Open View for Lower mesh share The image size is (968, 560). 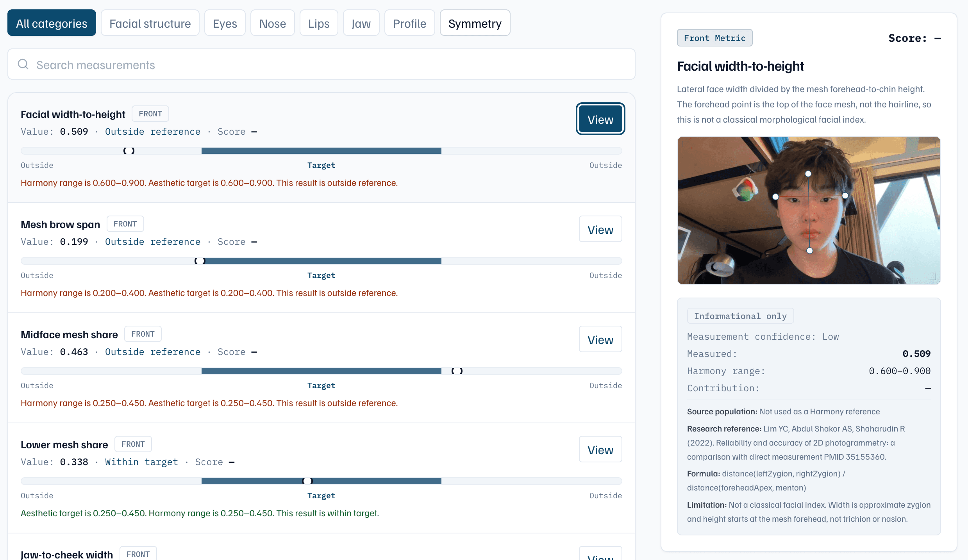click(600, 449)
